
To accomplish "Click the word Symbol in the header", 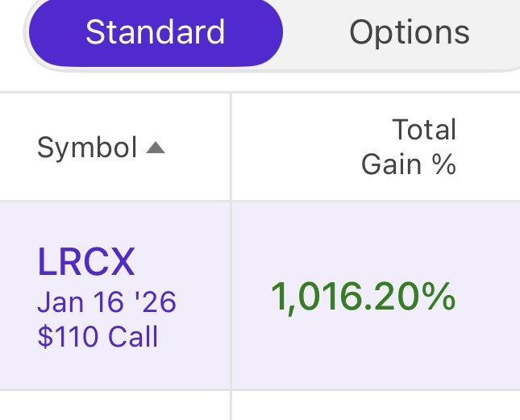I will [87, 148].
